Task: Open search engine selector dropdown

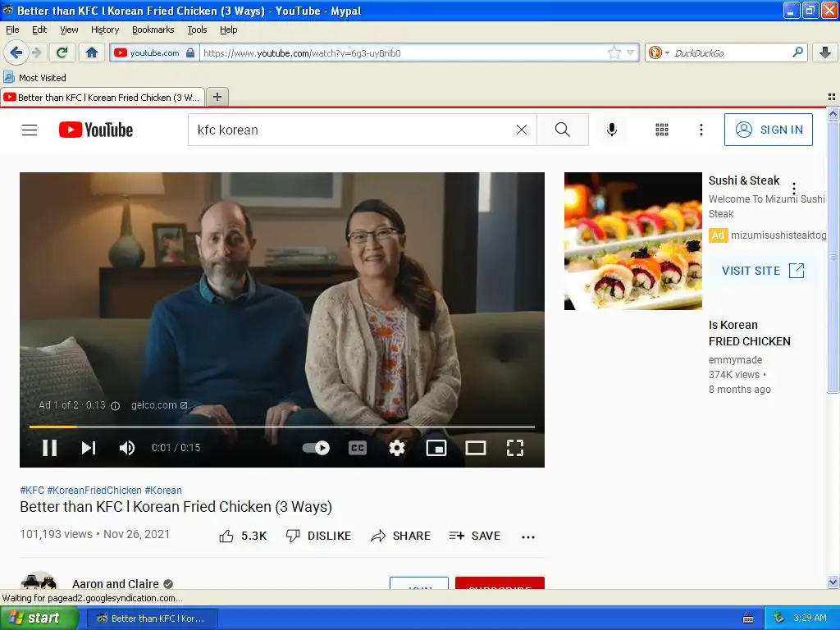Action: (x=659, y=52)
